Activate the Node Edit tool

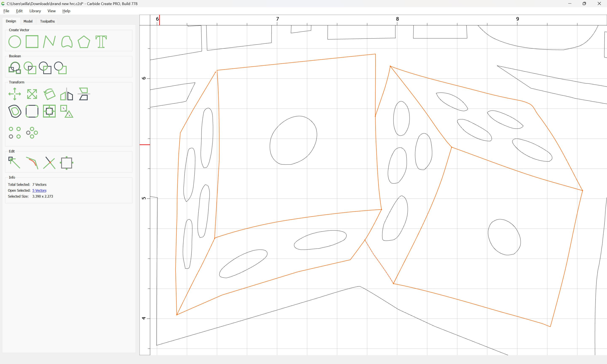(x=15, y=163)
